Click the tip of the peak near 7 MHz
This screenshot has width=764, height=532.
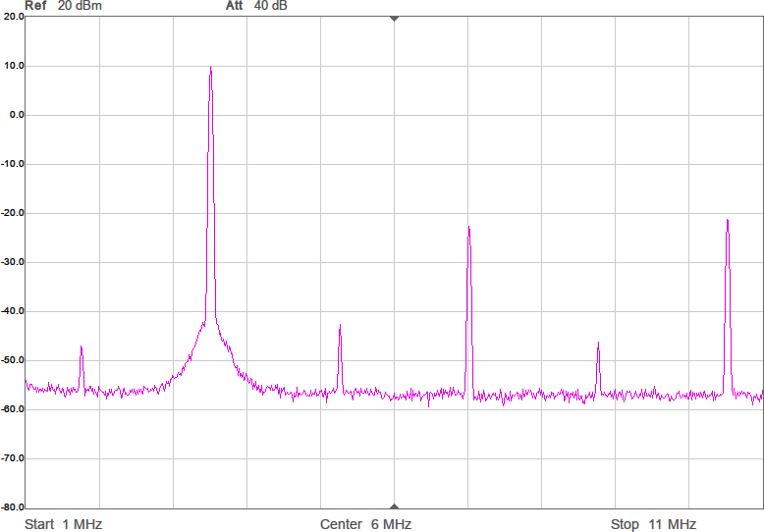coord(468,227)
